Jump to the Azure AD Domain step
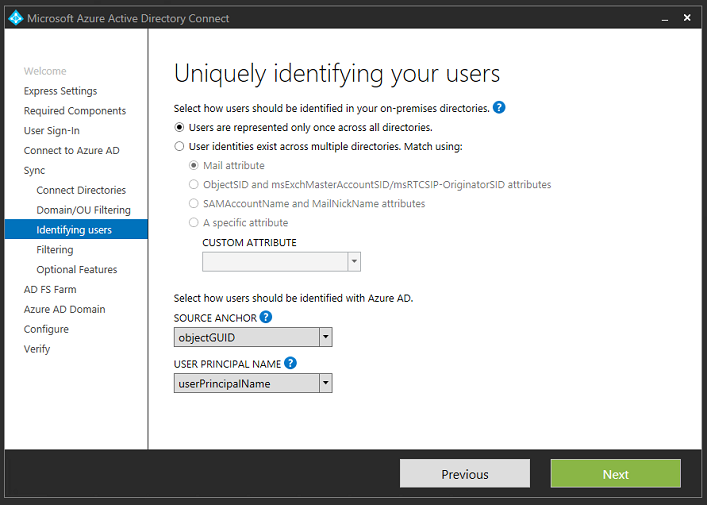 [64, 309]
